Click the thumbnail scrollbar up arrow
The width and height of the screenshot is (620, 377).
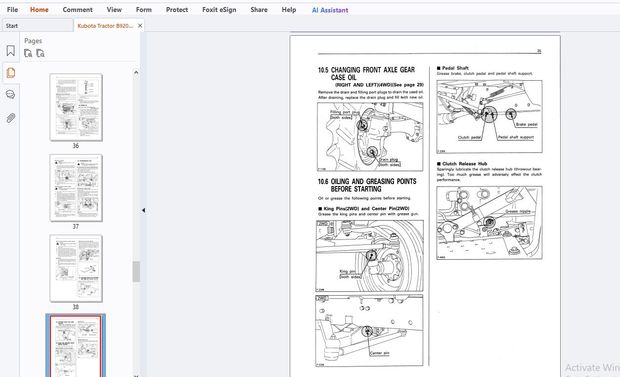tap(136, 72)
